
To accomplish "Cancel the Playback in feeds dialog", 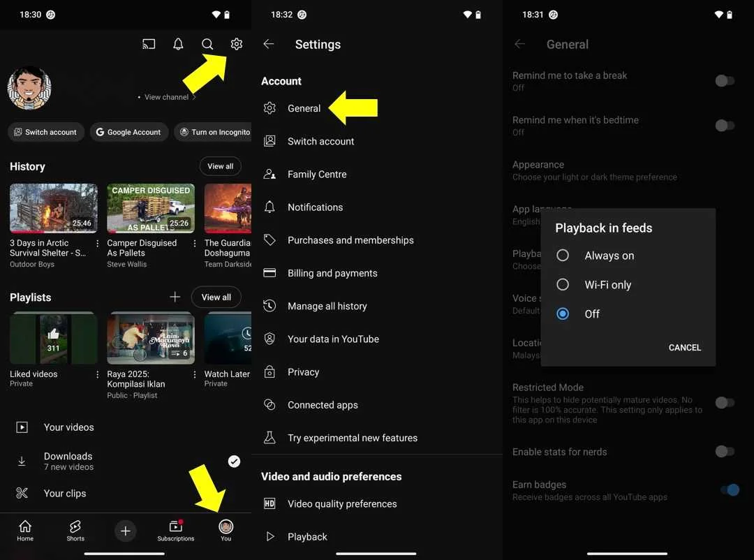I will (x=684, y=347).
